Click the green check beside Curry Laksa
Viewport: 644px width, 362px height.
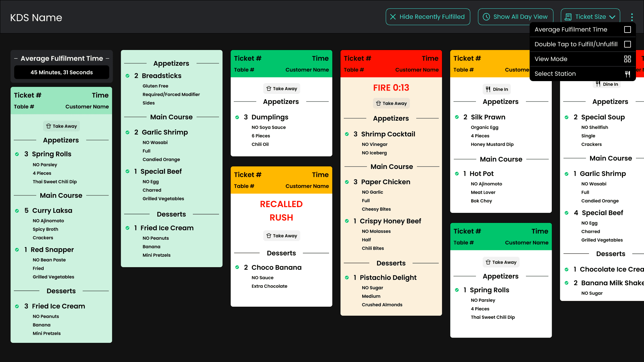coord(17,211)
